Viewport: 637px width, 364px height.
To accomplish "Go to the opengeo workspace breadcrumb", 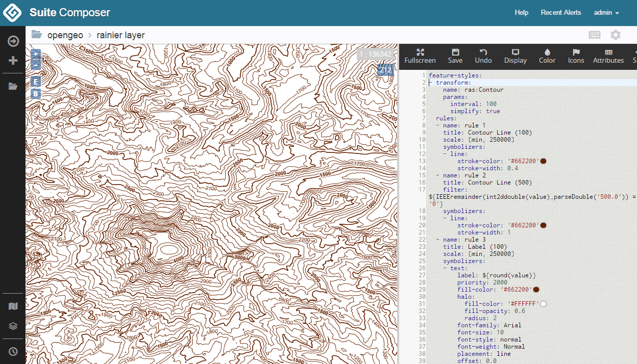I will click(x=65, y=35).
